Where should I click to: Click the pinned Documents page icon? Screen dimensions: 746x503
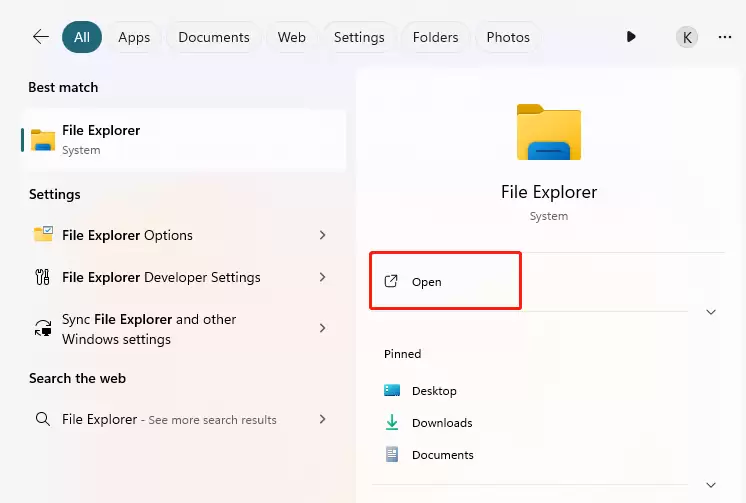(x=392, y=454)
